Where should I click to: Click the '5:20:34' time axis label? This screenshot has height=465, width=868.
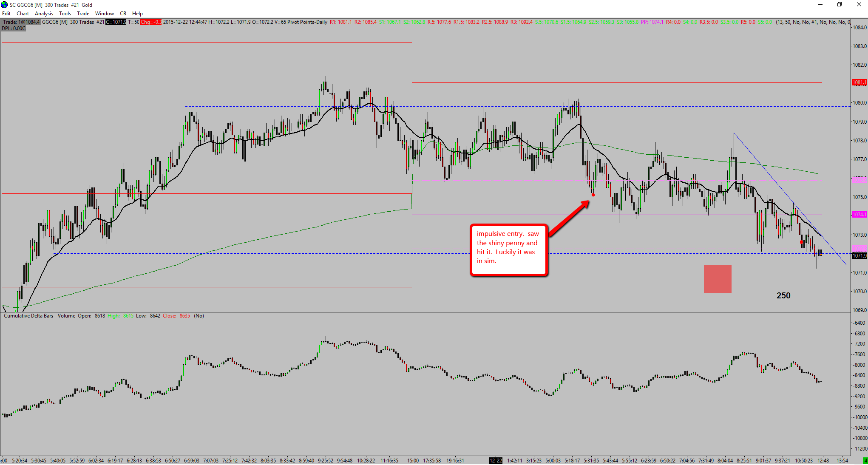coord(20,461)
